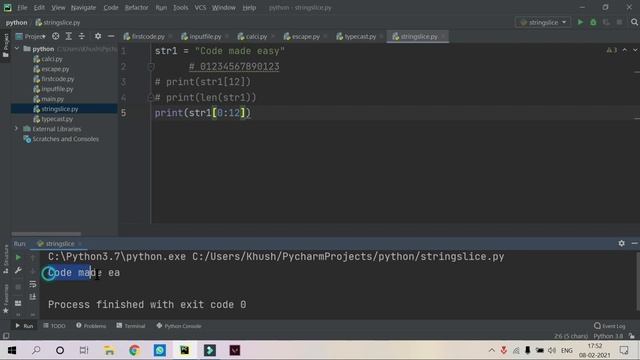
Task: Expand External Libraries node
Action: coord(17,129)
